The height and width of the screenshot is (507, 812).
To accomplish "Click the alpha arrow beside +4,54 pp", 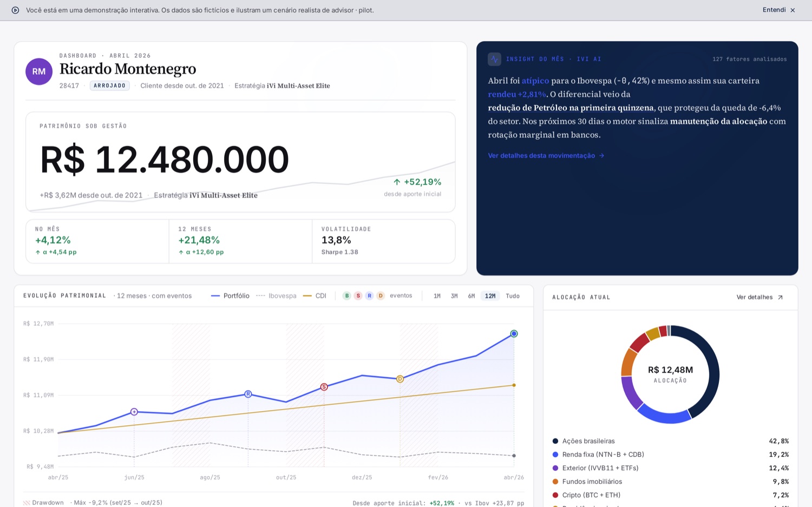I will point(38,252).
